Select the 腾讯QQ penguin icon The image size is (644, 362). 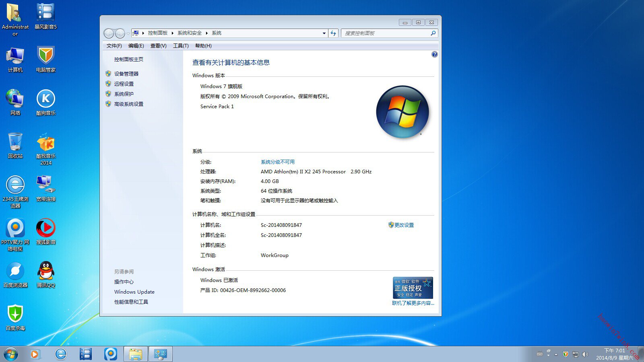(45, 274)
